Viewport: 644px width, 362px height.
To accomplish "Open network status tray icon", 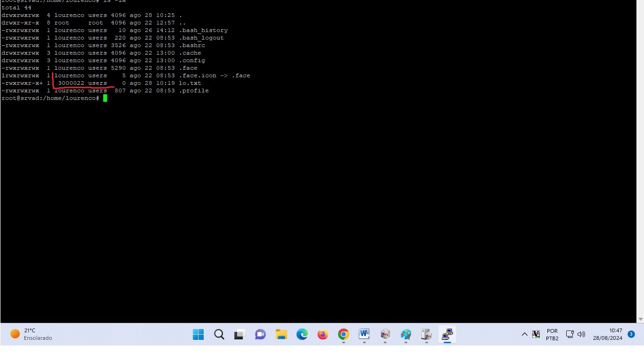I will tap(570, 334).
